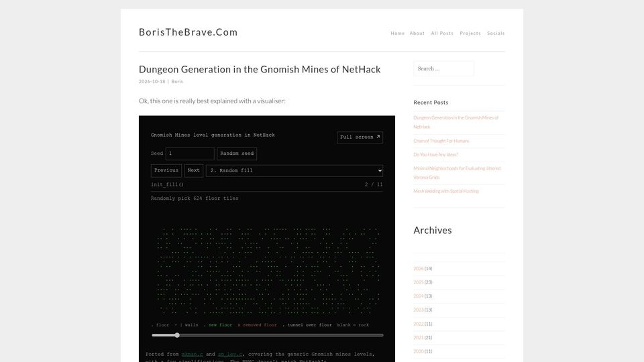Open the Socials menu item
The height and width of the screenshot is (362, 644).
[496, 34]
